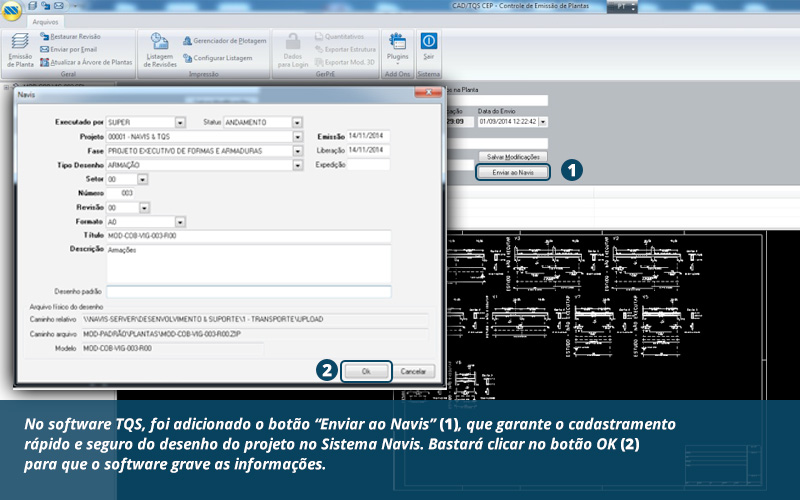Click the quick access email icon
This screenshot has height=500, width=800.
tap(59, 6)
